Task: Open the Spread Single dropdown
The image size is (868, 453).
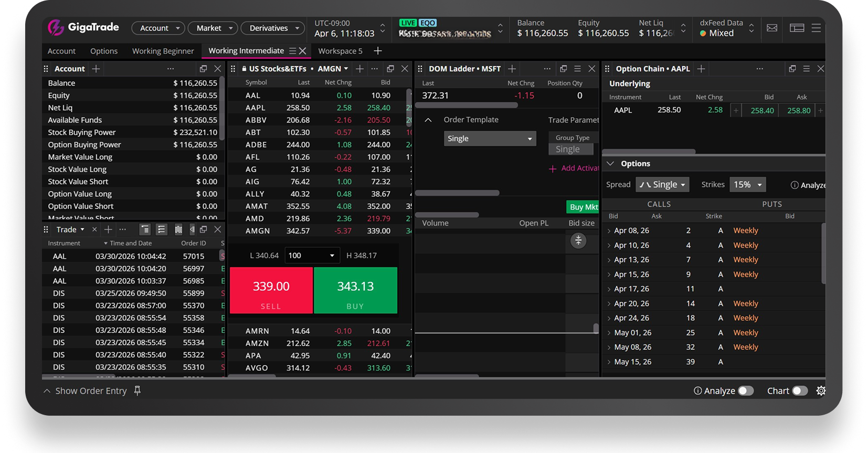Action: [662, 185]
